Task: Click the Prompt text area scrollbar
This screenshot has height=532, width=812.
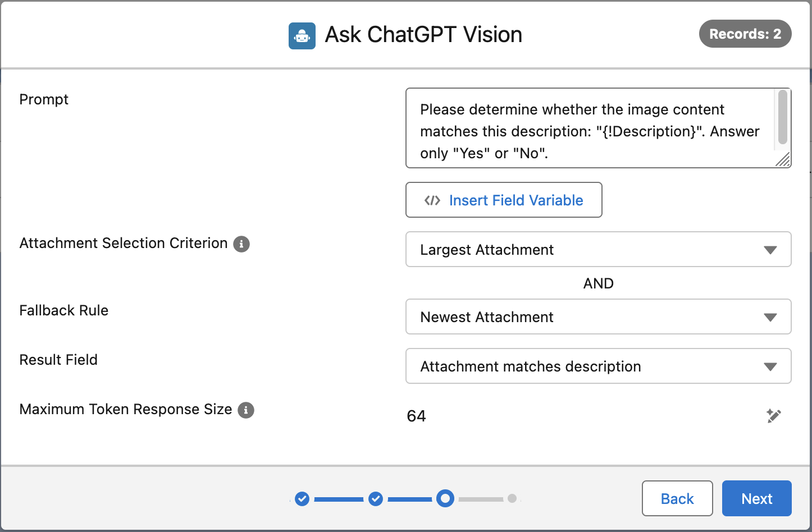Action: 783,117
